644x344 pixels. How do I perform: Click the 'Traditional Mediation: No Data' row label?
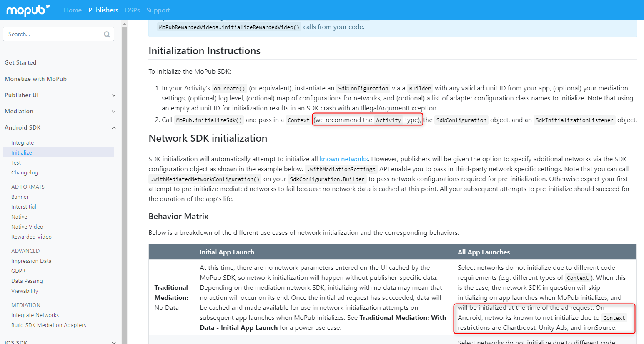pyautogui.click(x=171, y=297)
